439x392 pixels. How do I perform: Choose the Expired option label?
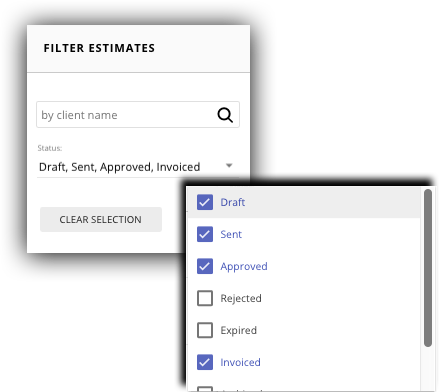click(238, 330)
